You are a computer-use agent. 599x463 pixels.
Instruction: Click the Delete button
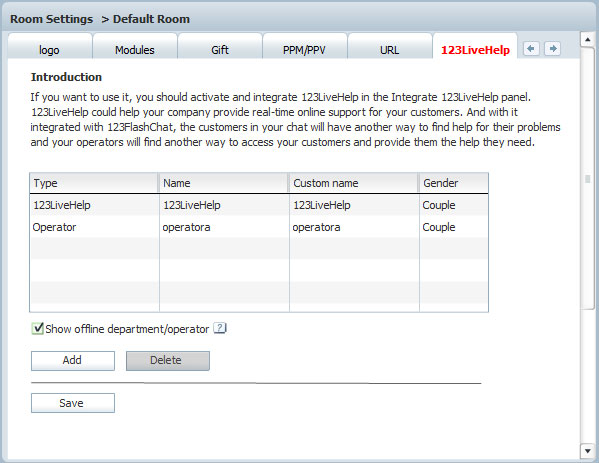pos(168,361)
